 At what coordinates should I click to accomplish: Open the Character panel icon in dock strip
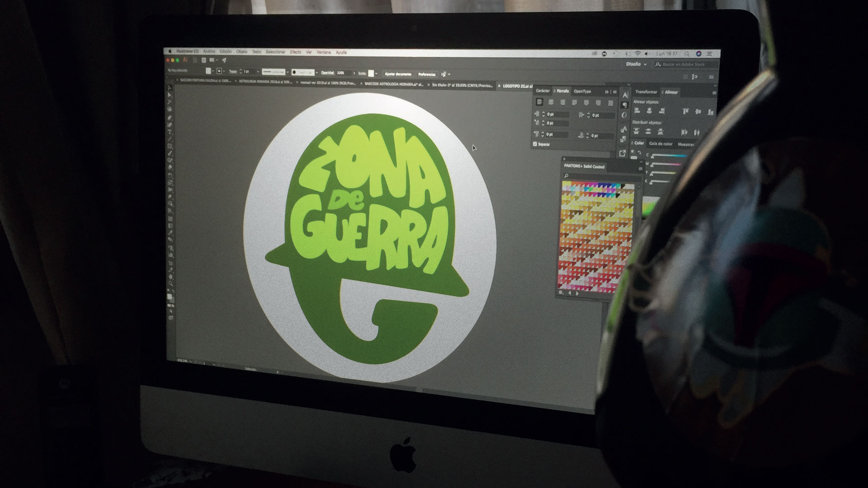(x=625, y=95)
